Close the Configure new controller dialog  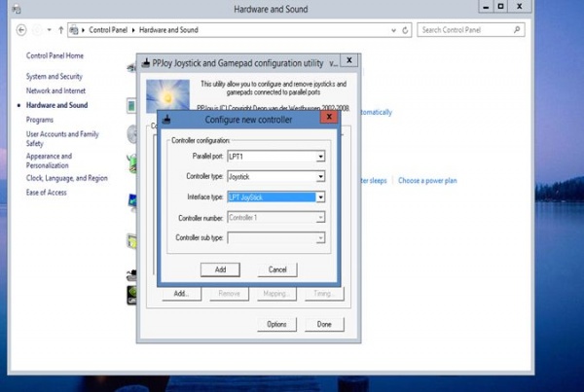point(328,119)
